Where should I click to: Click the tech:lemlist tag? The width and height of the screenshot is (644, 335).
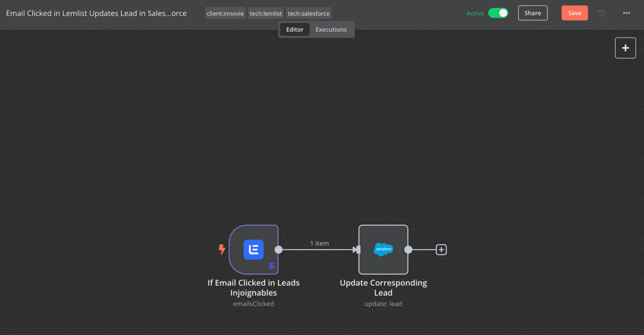pos(266,13)
